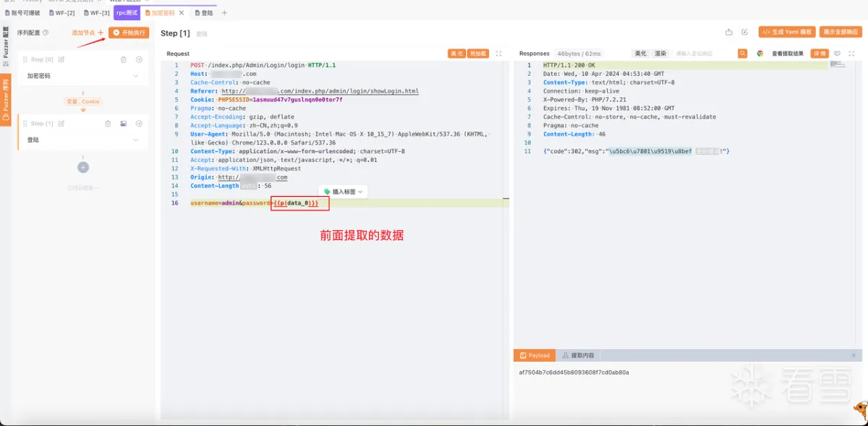
Task: Delete Step [1] with its trash icon
Action: (108, 124)
